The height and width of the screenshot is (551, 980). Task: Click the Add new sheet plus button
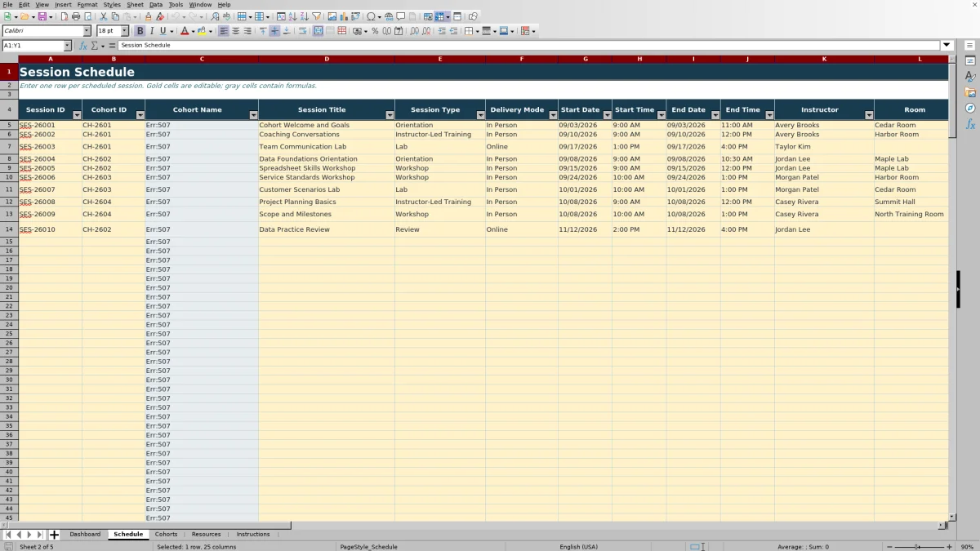55,535
